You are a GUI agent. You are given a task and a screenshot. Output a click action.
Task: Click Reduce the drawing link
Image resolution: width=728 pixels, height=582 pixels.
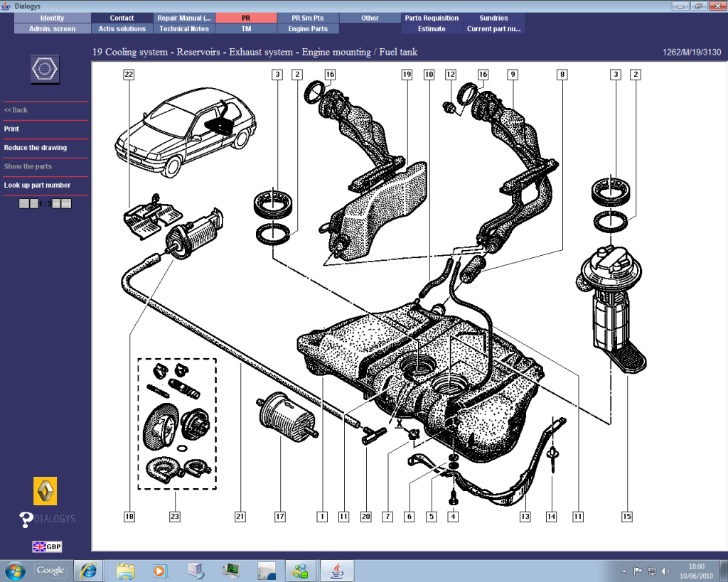click(x=36, y=148)
